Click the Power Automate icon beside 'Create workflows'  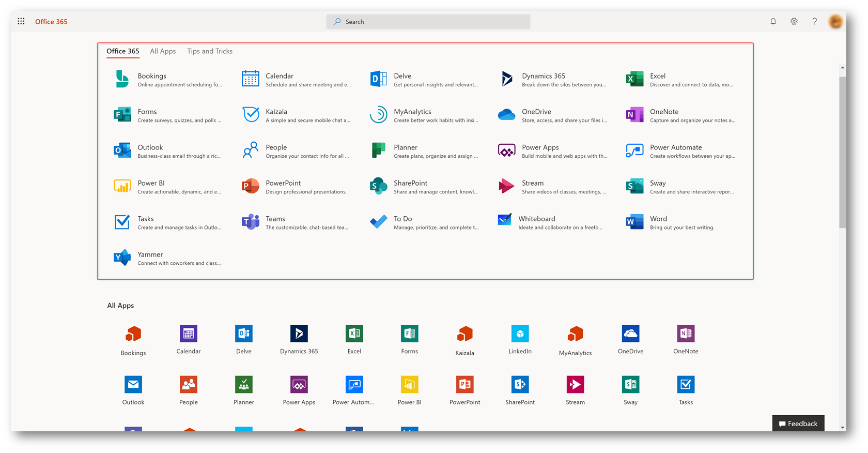tap(634, 150)
